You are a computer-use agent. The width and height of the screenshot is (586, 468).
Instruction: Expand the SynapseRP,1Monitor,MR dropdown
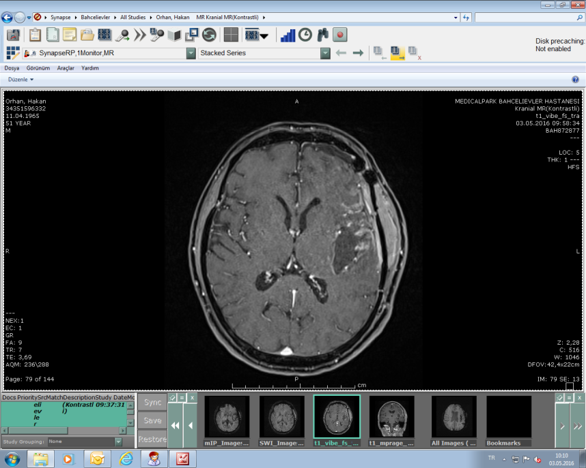pyautogui.click(x=191, y=53)
